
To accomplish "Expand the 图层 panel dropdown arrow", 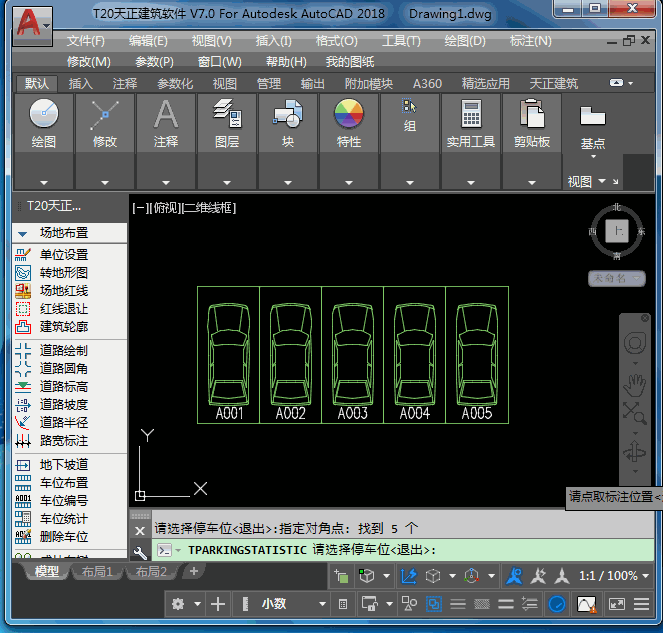I will click(x=227, y=183).
